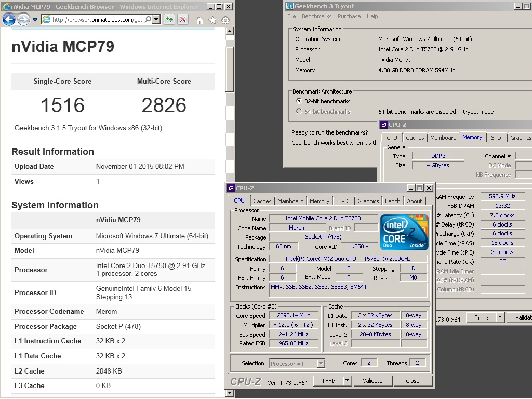Click Single-Core Score value 1516
The image size is (532, 399).
click(x=62, y=105)
